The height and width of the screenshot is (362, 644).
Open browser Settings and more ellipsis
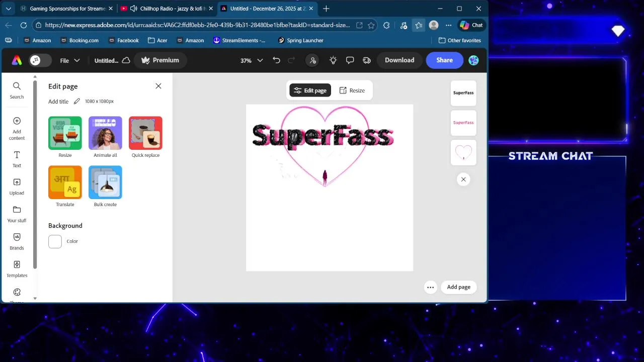448,25
